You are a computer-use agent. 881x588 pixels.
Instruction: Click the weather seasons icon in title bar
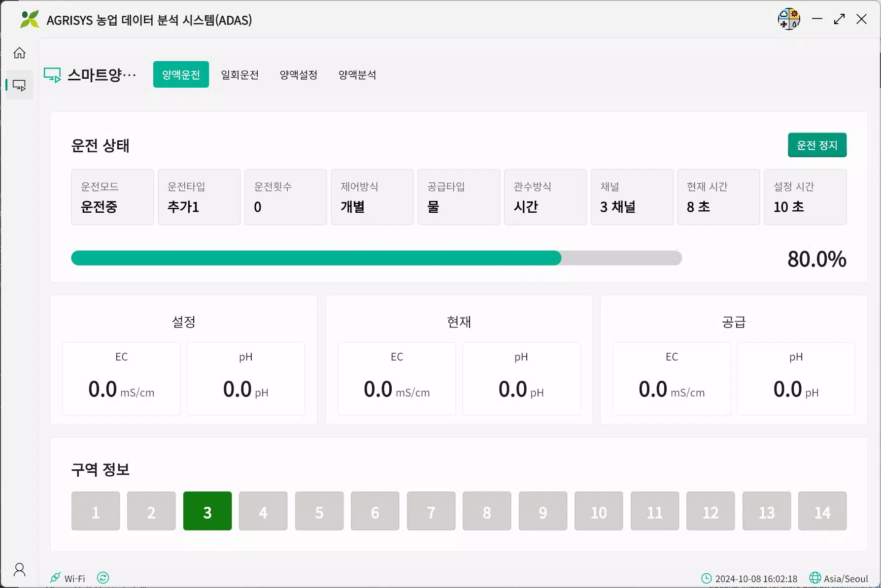(x=789, y=19)
